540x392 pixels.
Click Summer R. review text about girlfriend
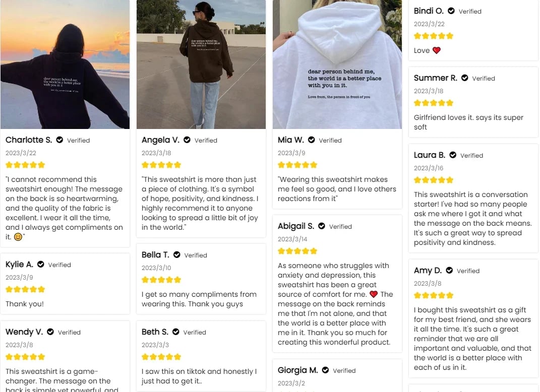(x=468, y=122)
